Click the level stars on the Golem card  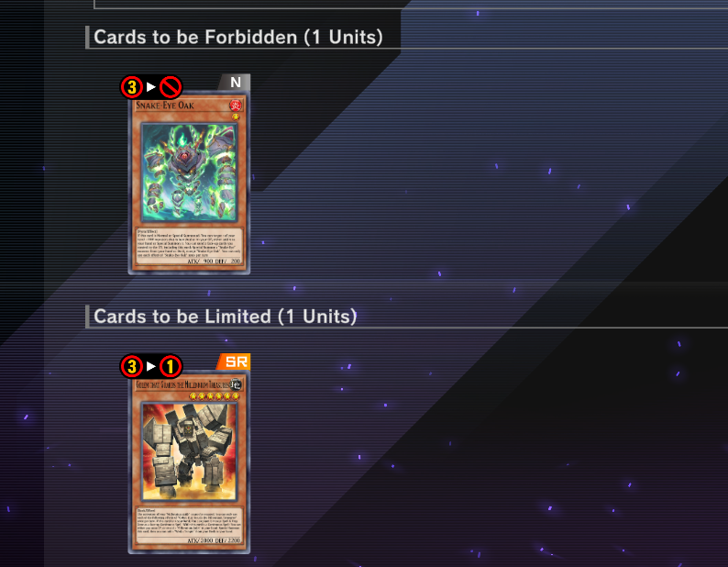click(x=215, y=396)
